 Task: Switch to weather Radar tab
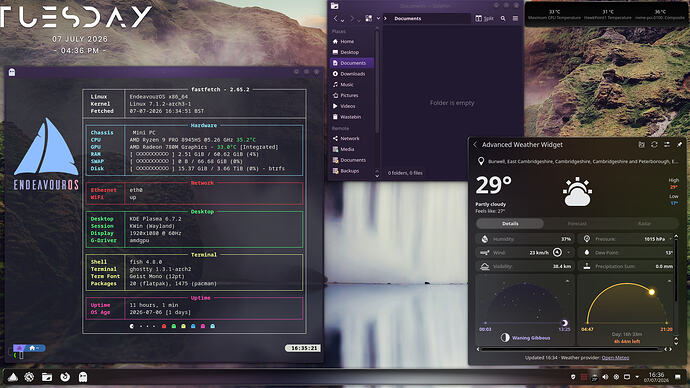(x=644, y=223)
